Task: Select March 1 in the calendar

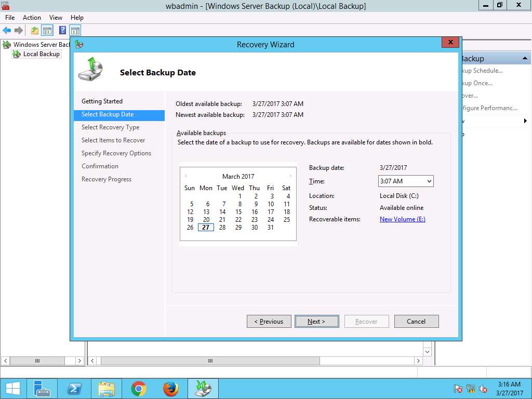Action: click(x=240, y=196)
